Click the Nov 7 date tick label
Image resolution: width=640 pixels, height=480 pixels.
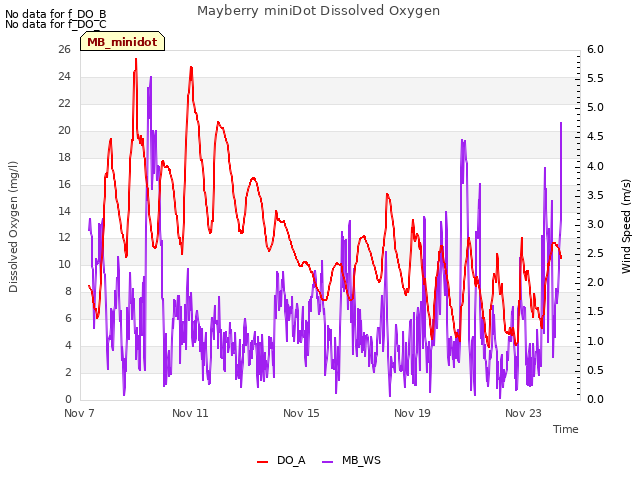tap(79, 413)
